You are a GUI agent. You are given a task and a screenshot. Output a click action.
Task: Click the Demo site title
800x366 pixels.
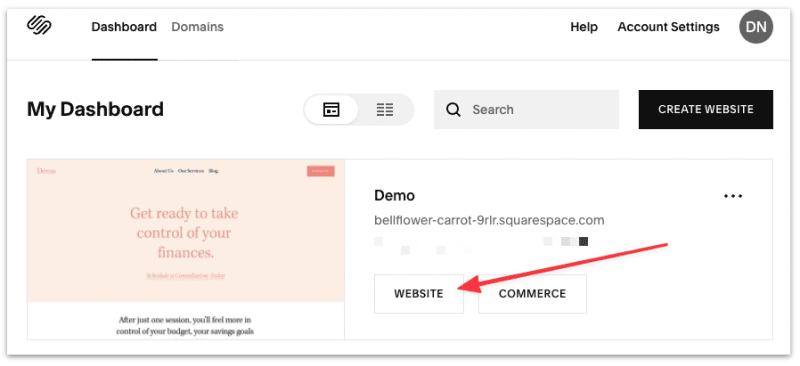click(394, 196)
